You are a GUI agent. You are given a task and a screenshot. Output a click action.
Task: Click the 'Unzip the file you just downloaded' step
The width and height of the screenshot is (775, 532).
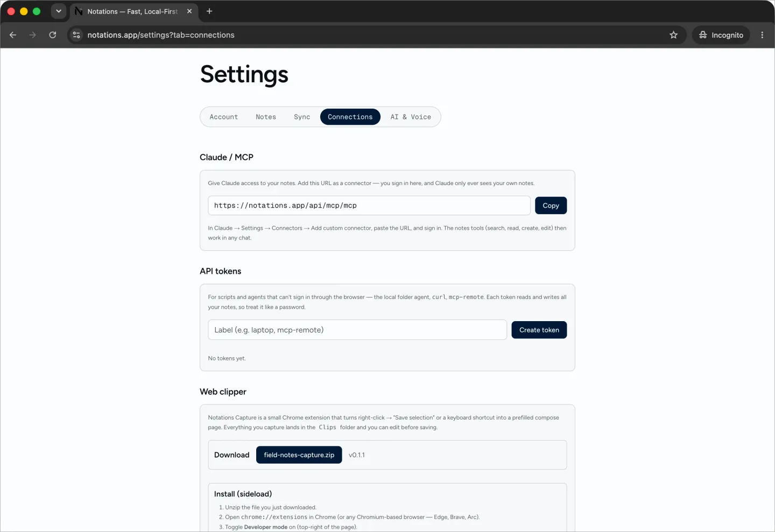coord(271,507)
